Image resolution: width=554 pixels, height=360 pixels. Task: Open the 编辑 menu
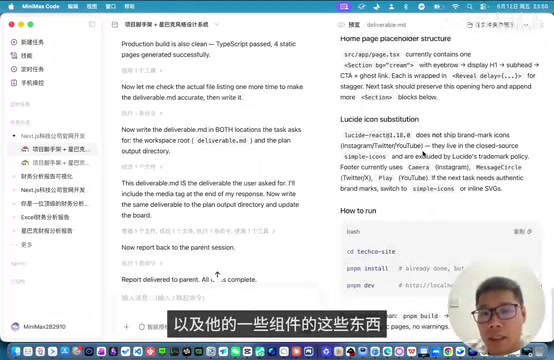73,6
